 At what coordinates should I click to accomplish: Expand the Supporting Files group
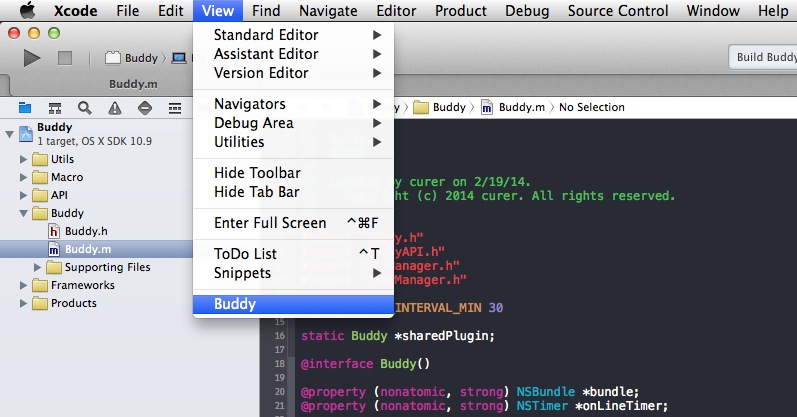point(37,267)
